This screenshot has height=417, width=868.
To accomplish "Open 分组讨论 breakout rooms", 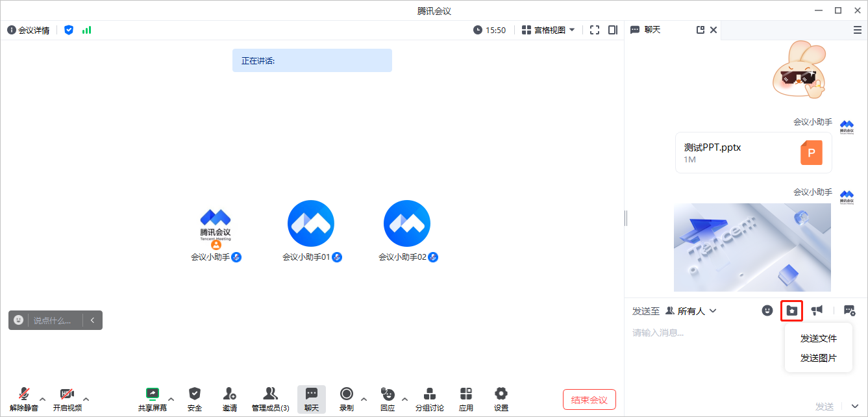I will 430,399.
